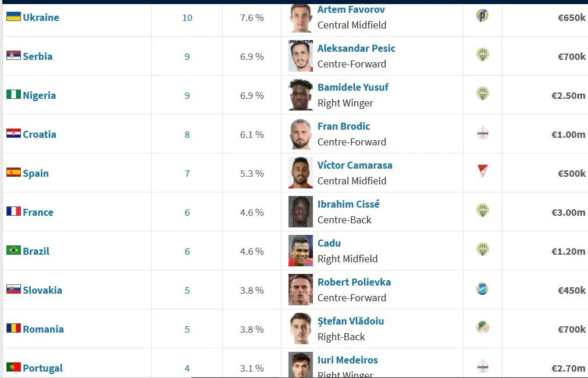This screenshot has width=588, height=378.
Task: Click the club crest in Fran Brodic's row
Action: (x=482, y=133)
